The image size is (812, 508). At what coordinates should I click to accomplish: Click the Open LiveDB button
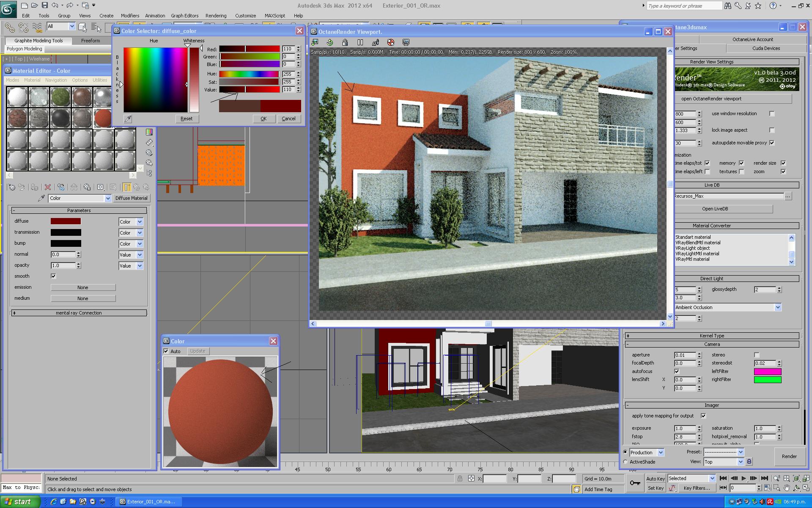(x=715, y=209)
